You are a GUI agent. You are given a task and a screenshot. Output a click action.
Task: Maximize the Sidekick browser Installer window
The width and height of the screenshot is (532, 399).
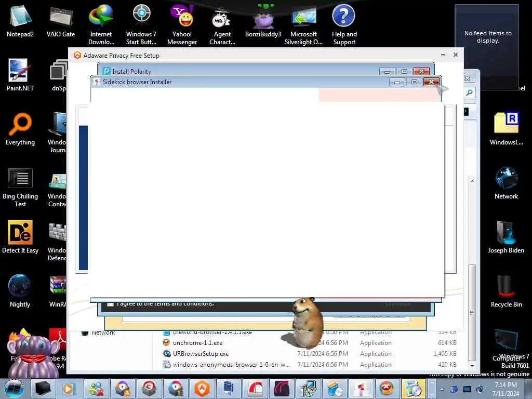coord(414,82)
